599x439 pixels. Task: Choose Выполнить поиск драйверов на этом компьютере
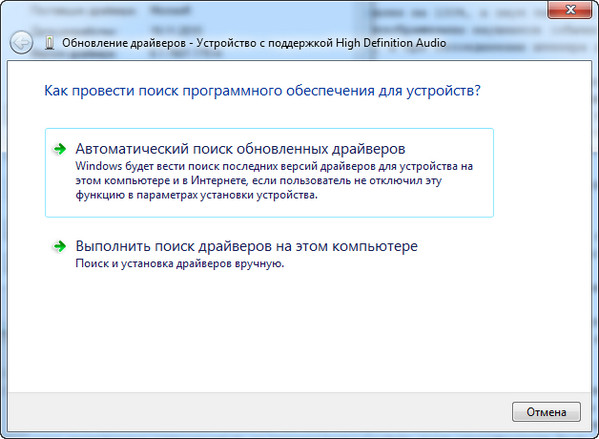[246, 246]
